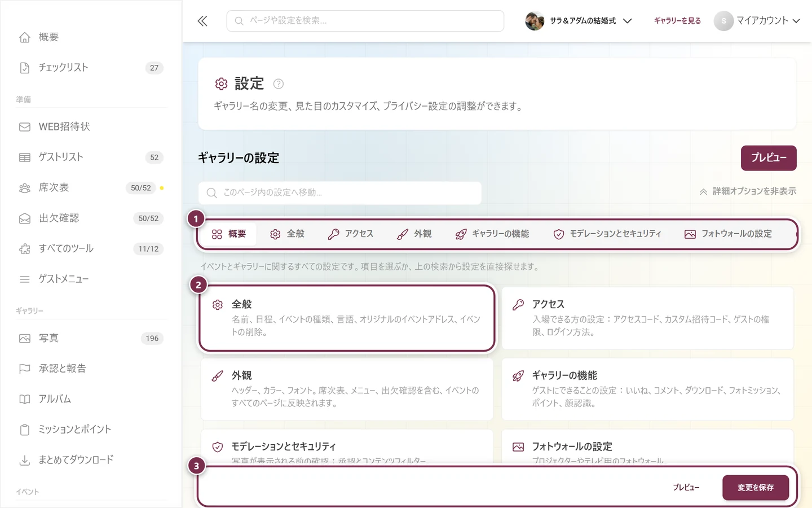The height and width of the screenshot is (508, 812).
Task: Switch to the フォトウォールの設定 tab
Action: pos(728,234)
